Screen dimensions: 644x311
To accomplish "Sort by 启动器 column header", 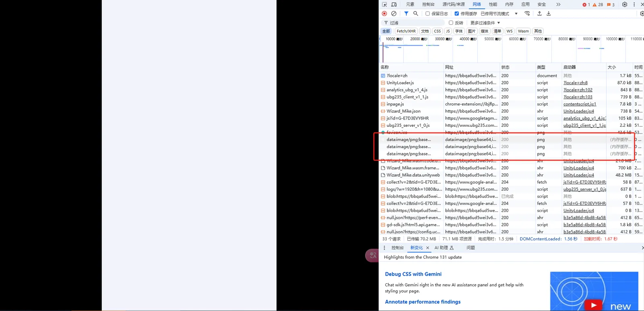I will [584, 67].
